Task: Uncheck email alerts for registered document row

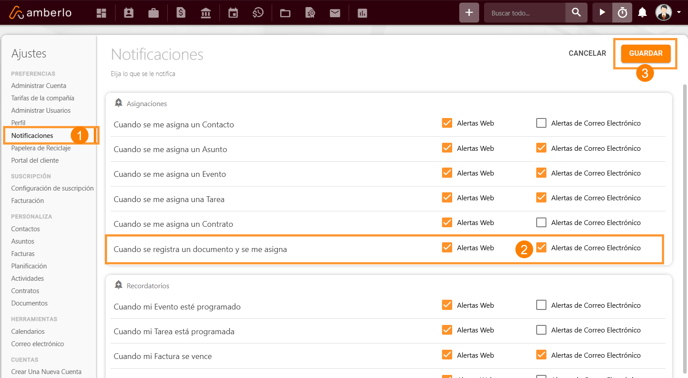Action: coord(541,248)
